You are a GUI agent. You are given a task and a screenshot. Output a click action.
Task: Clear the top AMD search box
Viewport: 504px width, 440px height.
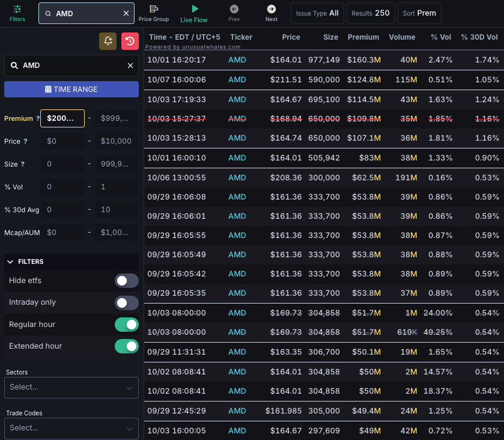[x=126, y=13]
